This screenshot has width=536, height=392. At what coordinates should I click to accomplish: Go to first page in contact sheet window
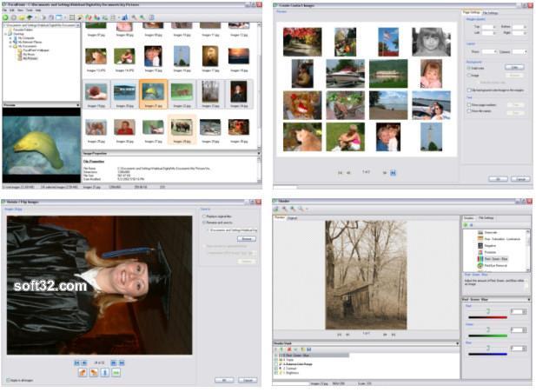340,173
